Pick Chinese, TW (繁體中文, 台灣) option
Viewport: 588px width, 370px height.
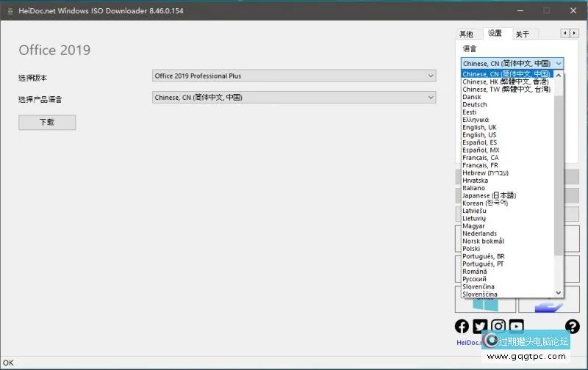pos(506,90)
